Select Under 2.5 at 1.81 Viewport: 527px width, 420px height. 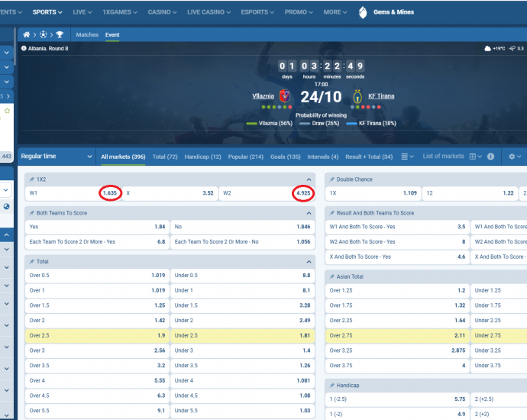pos(242,335)
